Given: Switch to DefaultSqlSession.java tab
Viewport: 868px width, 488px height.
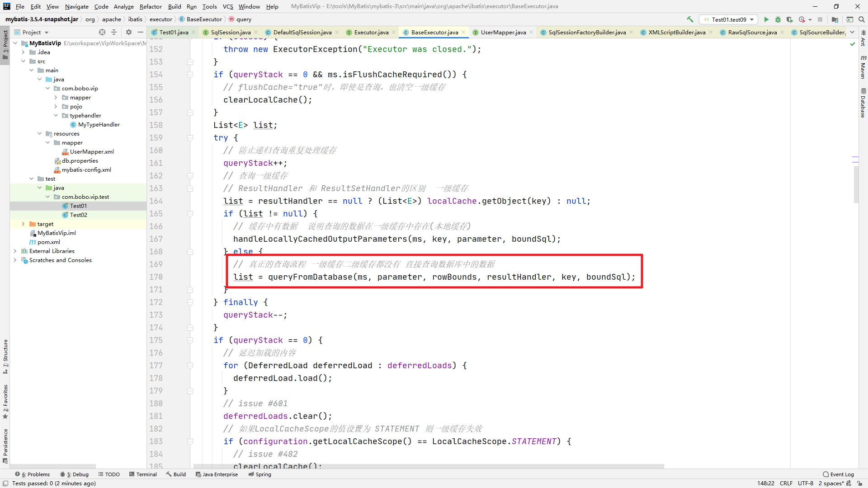Looking at the screenshot, I should pos(302,32).
